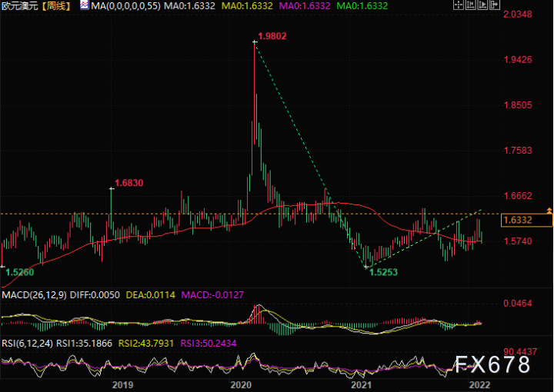The height and width of the screenshot is (392, 554).
Task: Click the export arrow icon at top right
Action: [x=495, y=5]
